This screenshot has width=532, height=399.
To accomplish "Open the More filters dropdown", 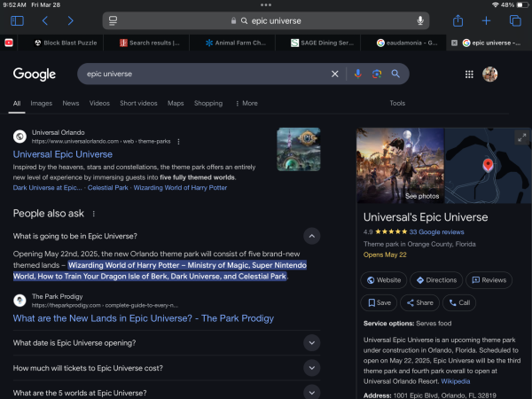I will point(246,103).
